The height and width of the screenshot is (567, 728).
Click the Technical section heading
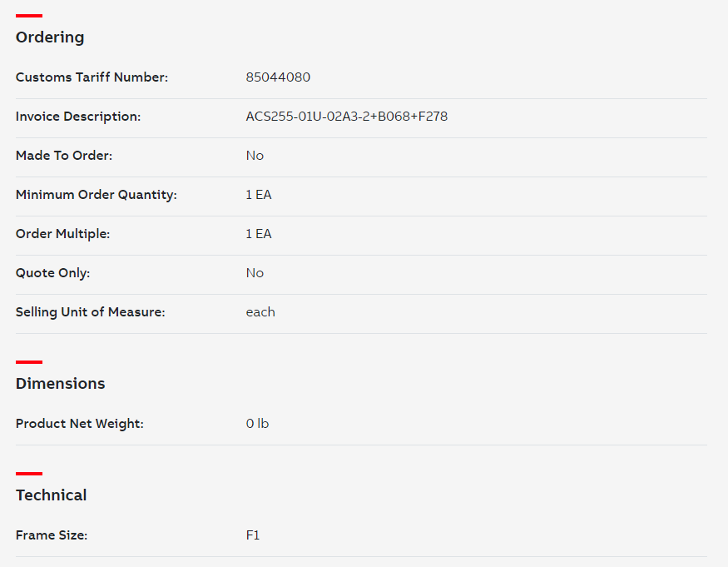tap(51, 495)
